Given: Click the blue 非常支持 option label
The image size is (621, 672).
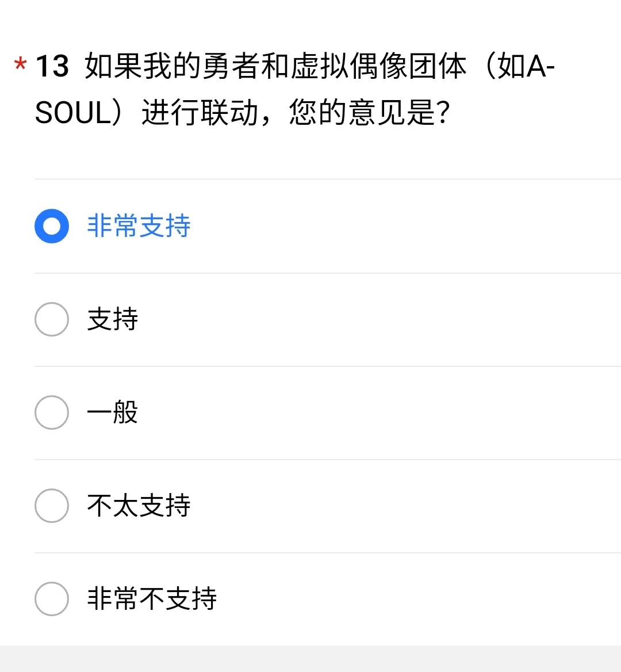Looking at the screenshot, I should click(x=139, y=226).
